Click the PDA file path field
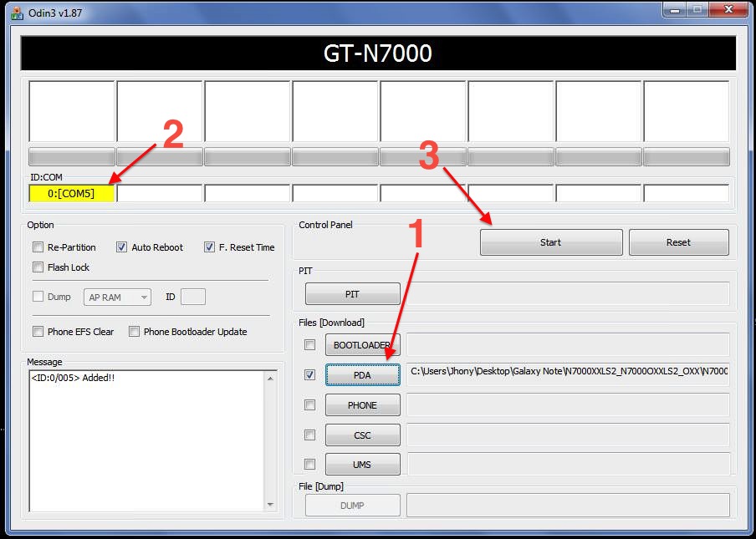The image size is (756, 539). pyautogui.click(x=567, y=371)
